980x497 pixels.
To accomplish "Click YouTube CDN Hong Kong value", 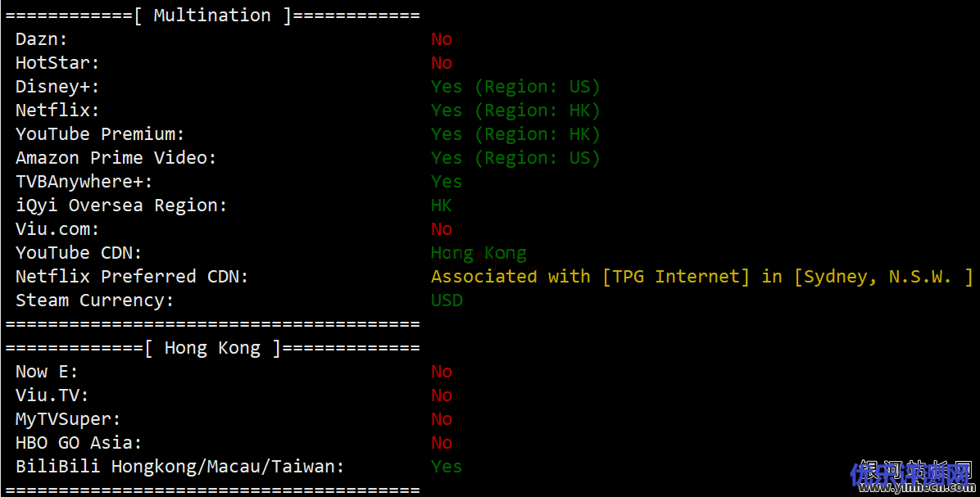I will 479,253.
